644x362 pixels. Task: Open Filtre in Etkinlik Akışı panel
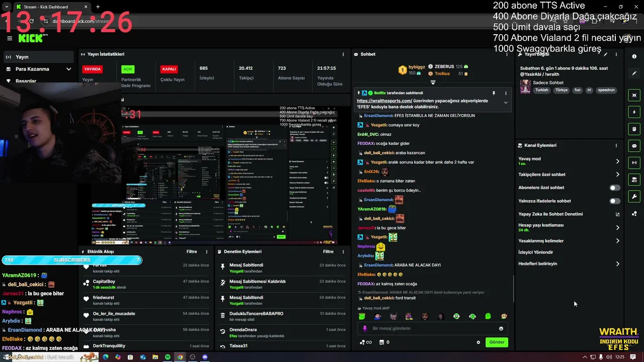point(192,251)
